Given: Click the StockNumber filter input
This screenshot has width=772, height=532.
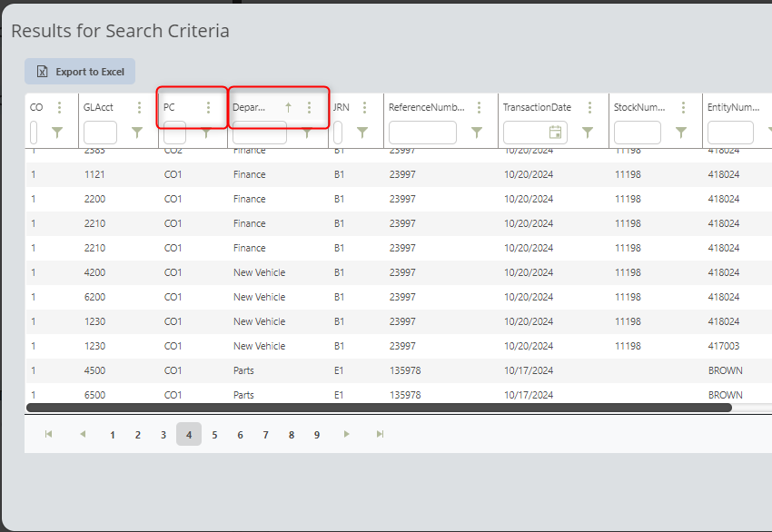Looking at the screenshot, I should click(637, 133).
